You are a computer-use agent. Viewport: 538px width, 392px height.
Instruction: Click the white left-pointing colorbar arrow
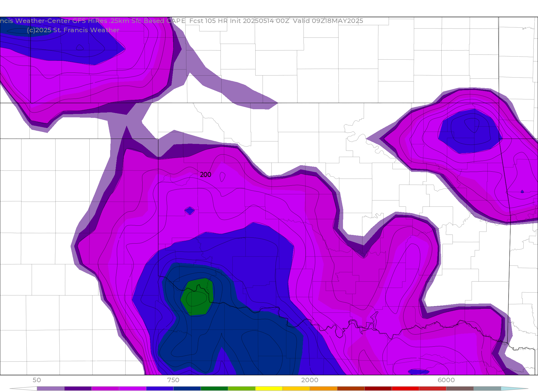pos(23,389)
